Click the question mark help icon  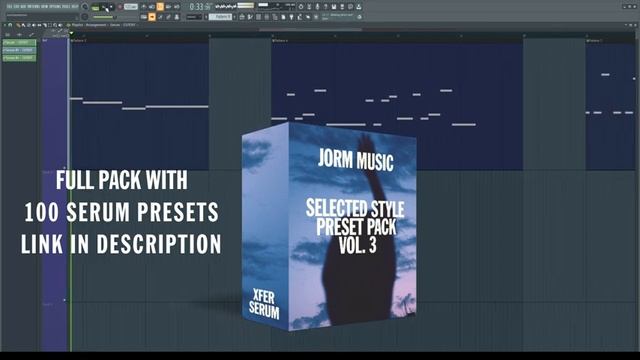(x=325, y=7)
